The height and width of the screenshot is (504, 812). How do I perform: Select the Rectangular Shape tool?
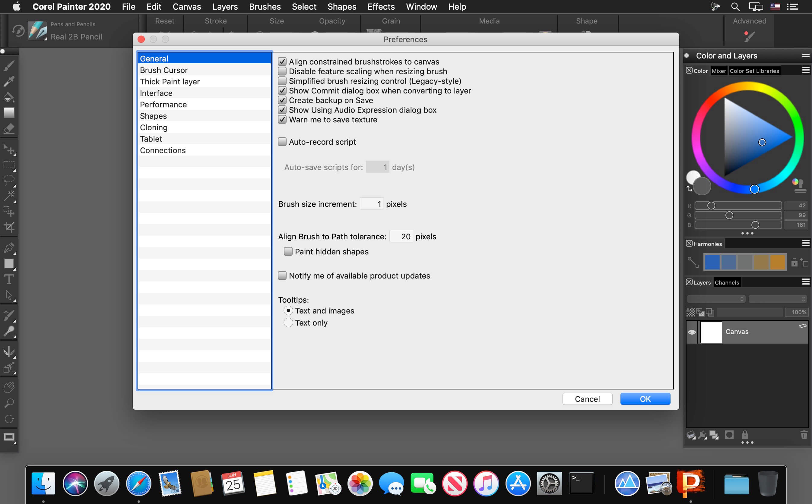click(x=9, y=264)
